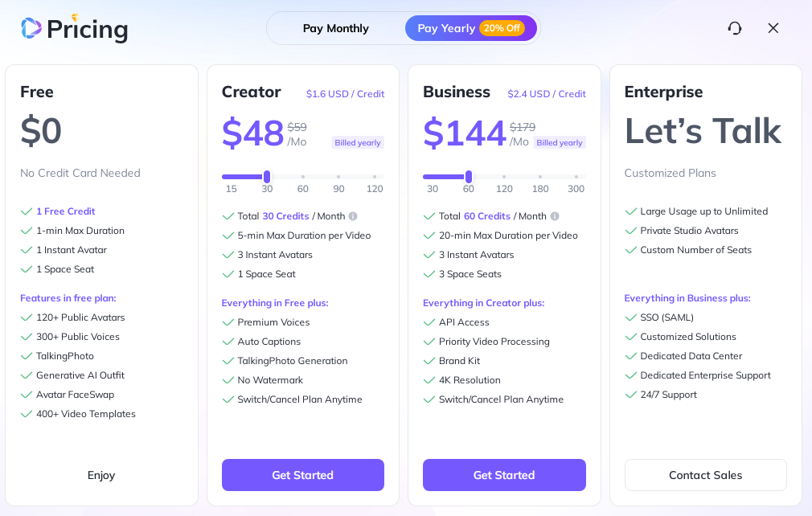
Task: Close the pricing dialog
Action: coord(773,28)
